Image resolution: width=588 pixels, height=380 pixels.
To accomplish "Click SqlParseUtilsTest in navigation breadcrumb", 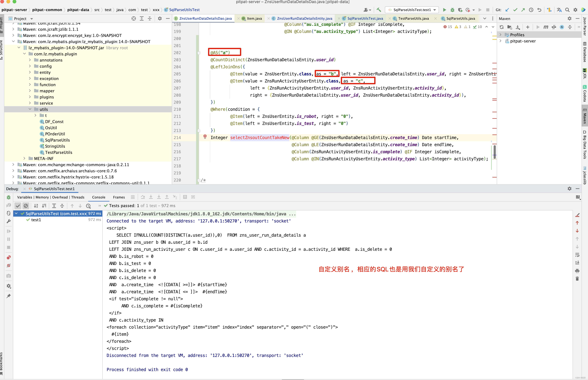I will 182,10.
